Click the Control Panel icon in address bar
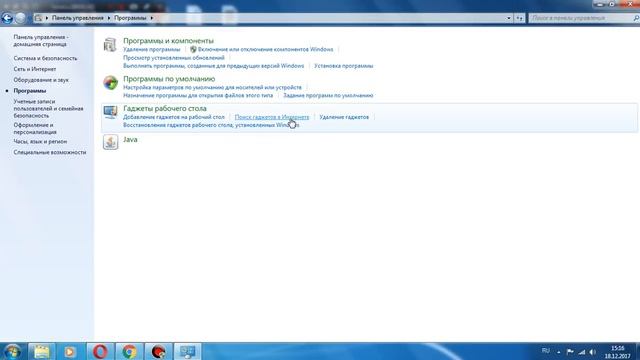Screen dimensions: 640x360 (x=38, y=18)
